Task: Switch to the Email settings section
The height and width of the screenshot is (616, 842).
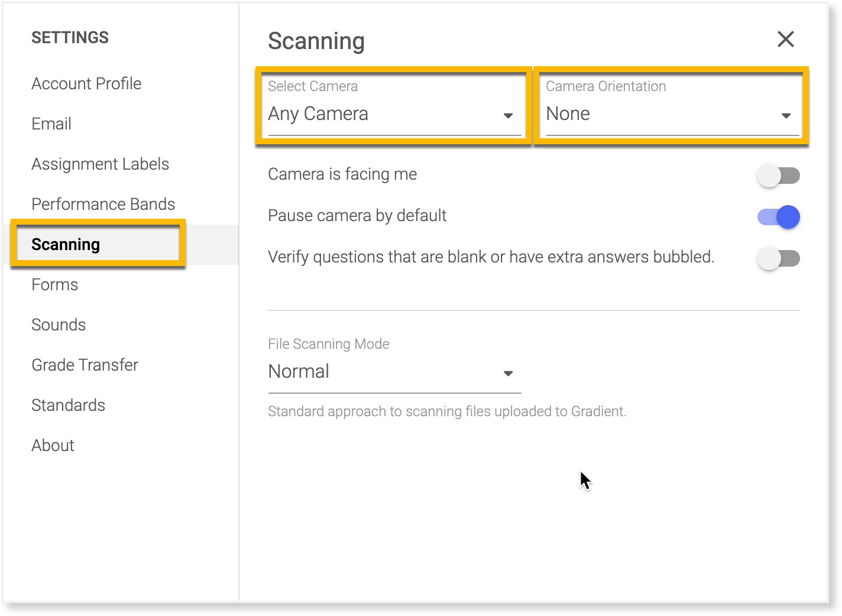Action: (51, 124)
